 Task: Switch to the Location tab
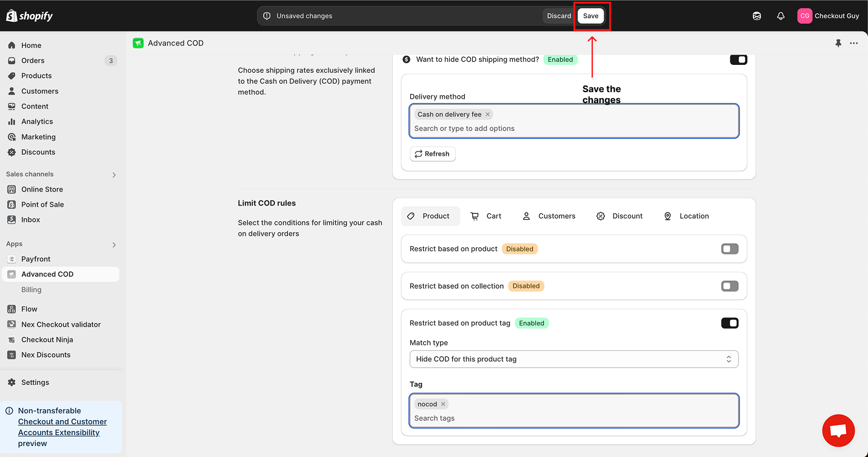(686, 216)
